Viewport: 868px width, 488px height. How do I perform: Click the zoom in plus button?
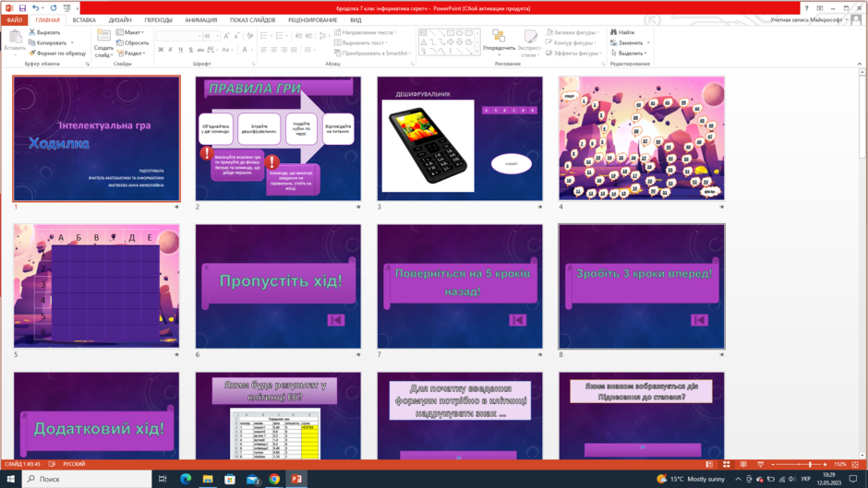pyautogui.click(x=825, y=464)
